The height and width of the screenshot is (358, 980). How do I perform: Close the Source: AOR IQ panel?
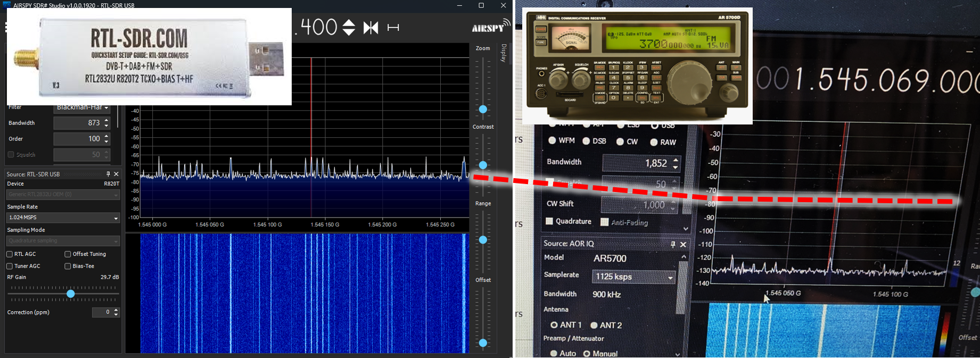pyautogui.click(x=683, y=244)
